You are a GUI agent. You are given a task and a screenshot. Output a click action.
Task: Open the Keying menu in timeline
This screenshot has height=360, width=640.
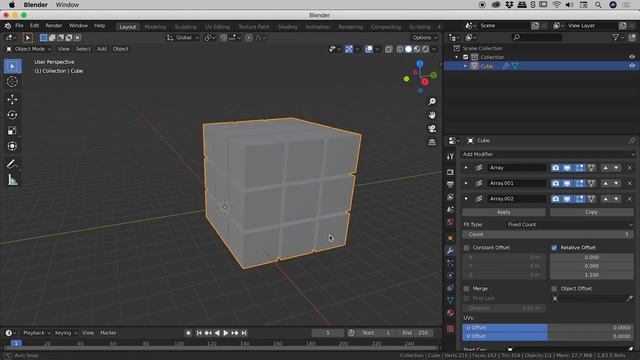pyautogui.click(x=65, y=333)
